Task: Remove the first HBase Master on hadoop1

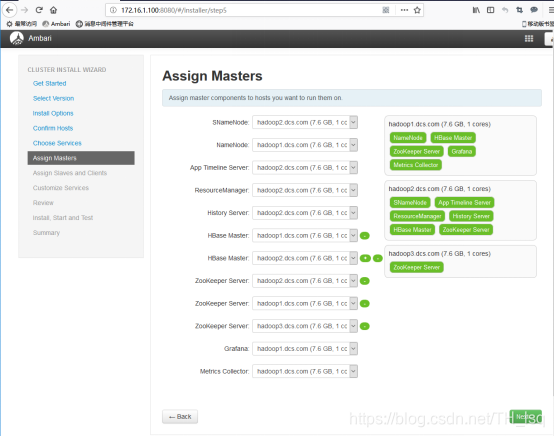Action: [365, 236]
